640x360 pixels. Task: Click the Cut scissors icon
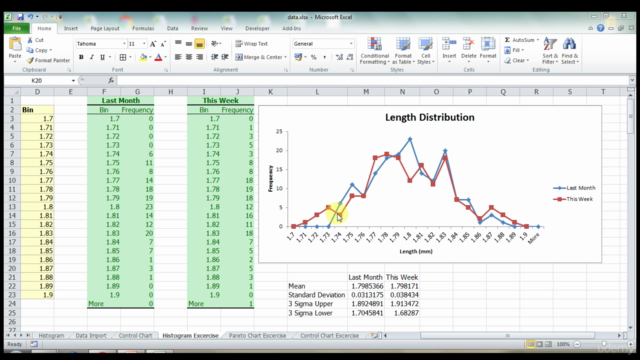tap(30, 40)
